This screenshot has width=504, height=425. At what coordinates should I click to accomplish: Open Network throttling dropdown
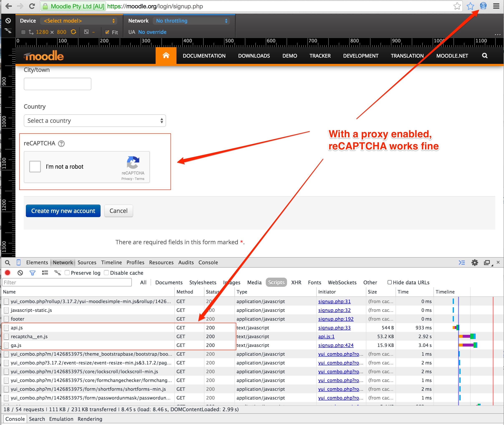pyautogui.click(x=191, y=21)
